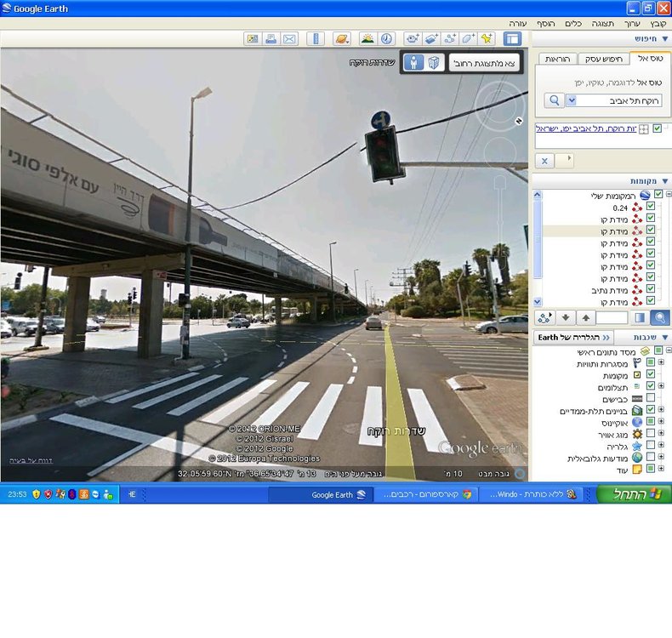Select the Ruler tool icon
This screenshot has height=638, width=672.
pyautogui.click(x=316, y=39)
